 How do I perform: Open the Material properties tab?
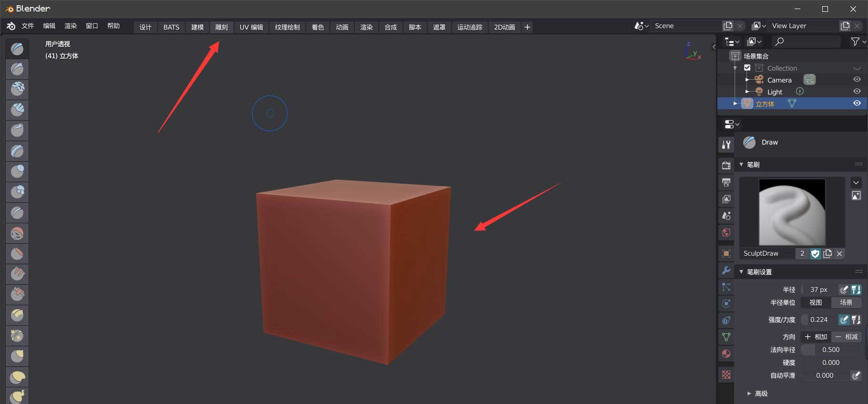coord(726,353)
